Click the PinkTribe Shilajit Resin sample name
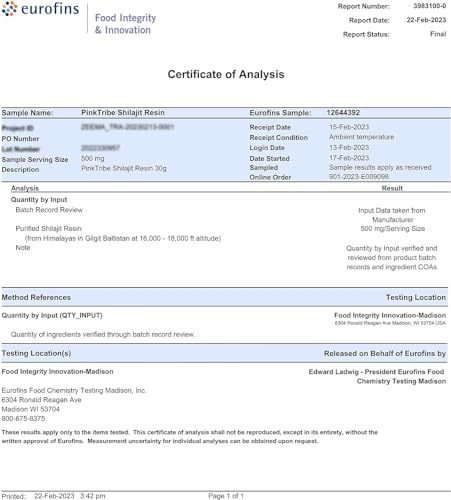This screenshot has width=451, height=500. (x=123, y=112)
